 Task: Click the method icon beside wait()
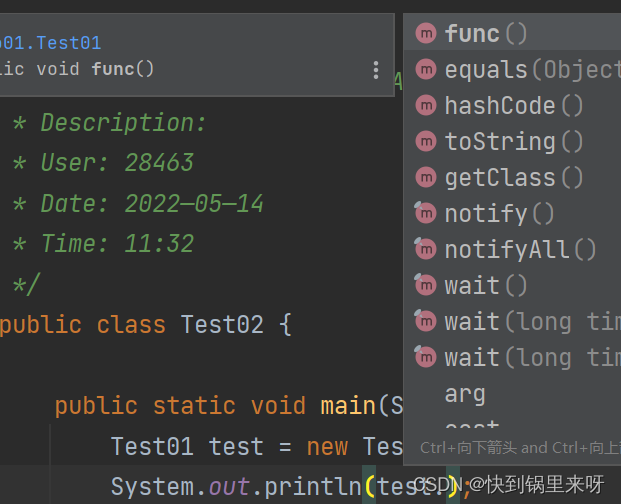[426, 285]
